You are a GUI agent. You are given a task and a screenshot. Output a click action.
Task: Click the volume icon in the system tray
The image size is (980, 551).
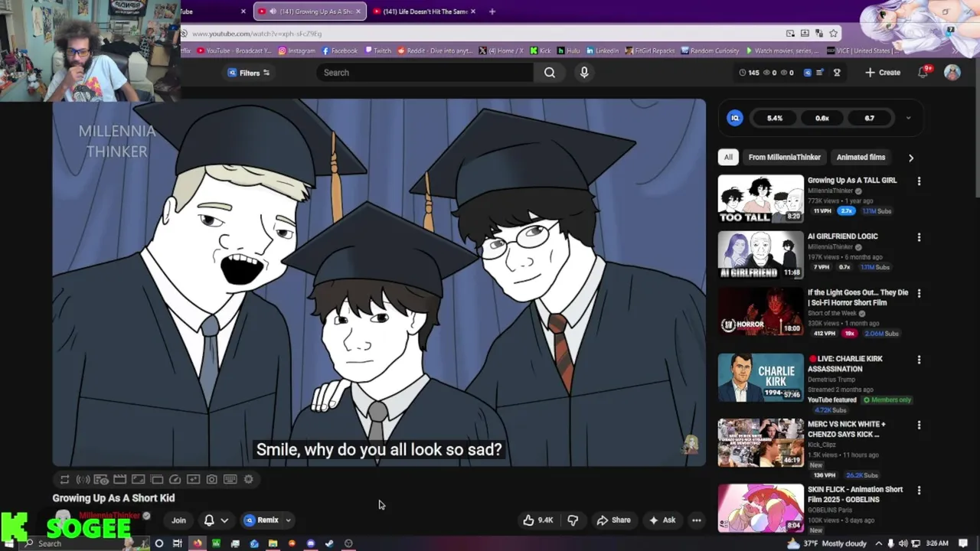[x=902, y=543]
